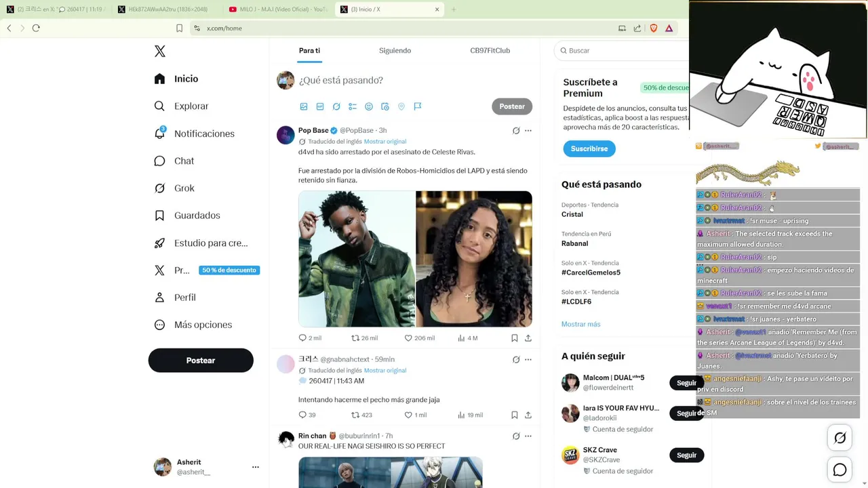Click the flag icon in composer toolbar
The image size is (868, 488).
[418, 106]
